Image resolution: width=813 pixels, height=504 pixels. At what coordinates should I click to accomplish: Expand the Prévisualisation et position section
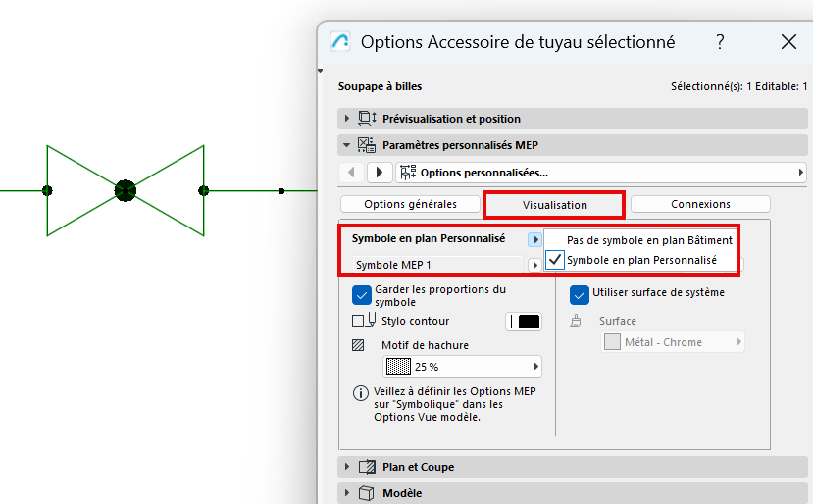(x=347, y=119)
